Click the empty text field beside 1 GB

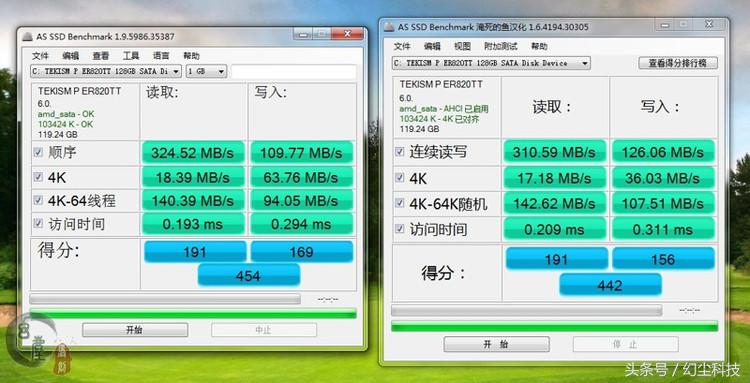coord(294,71)
